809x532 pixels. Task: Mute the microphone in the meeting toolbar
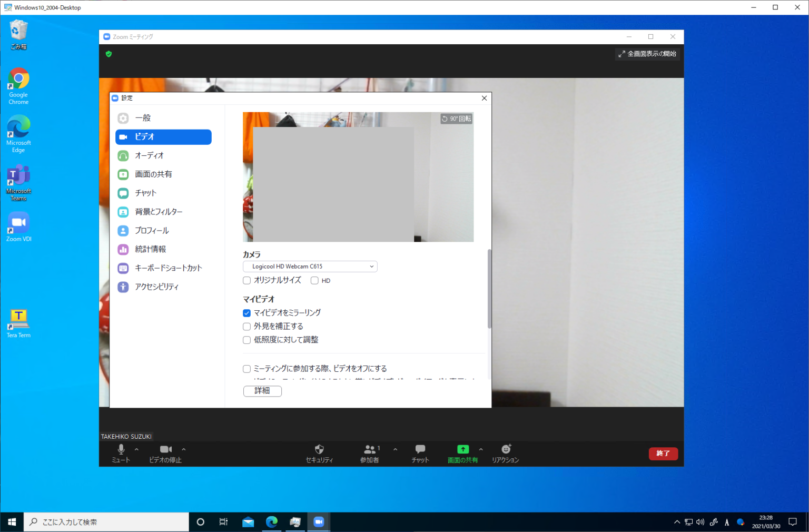121,453
